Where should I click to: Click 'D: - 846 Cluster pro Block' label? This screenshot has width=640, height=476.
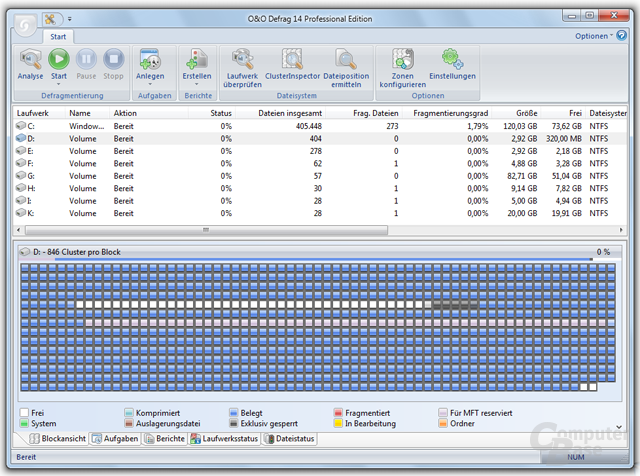77,252
